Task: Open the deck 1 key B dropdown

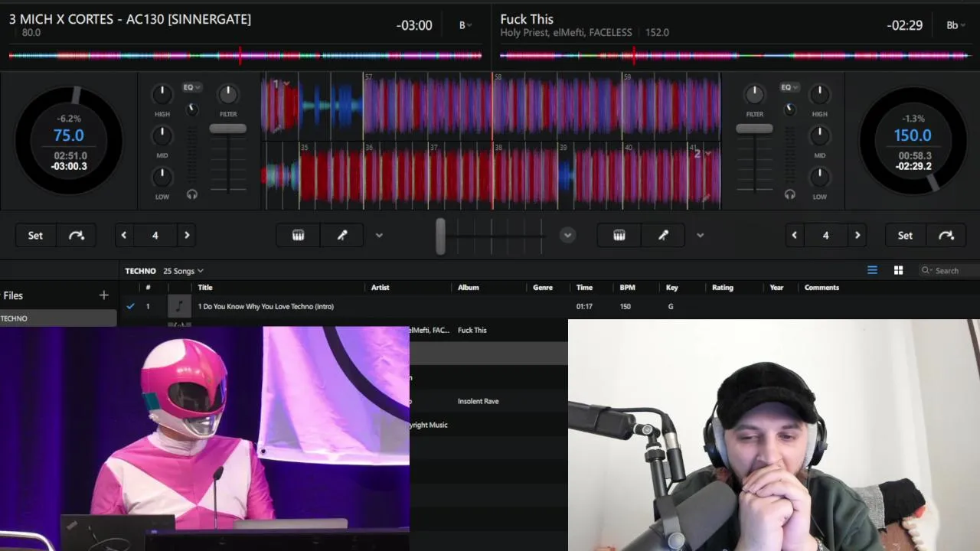Action: click(465, 25)
